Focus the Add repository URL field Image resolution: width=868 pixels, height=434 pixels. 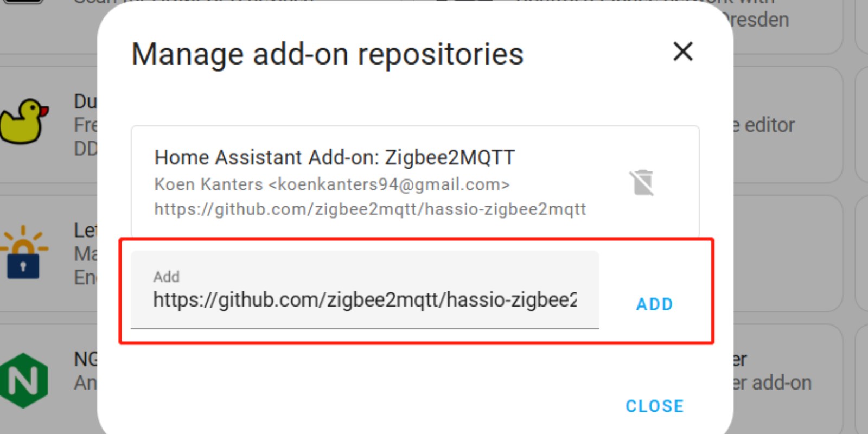coord(365,290)
